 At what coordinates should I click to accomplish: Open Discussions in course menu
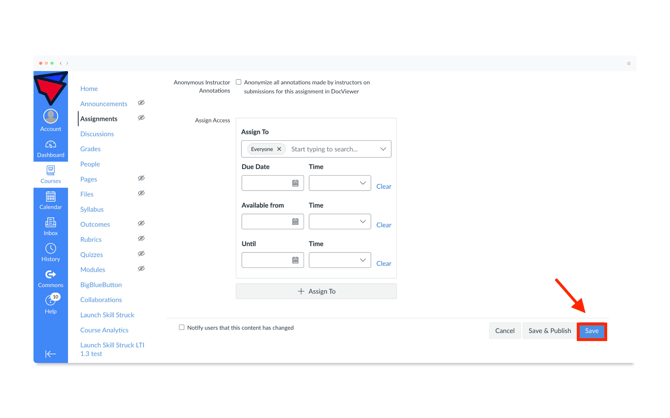click(x=97, y=134)
